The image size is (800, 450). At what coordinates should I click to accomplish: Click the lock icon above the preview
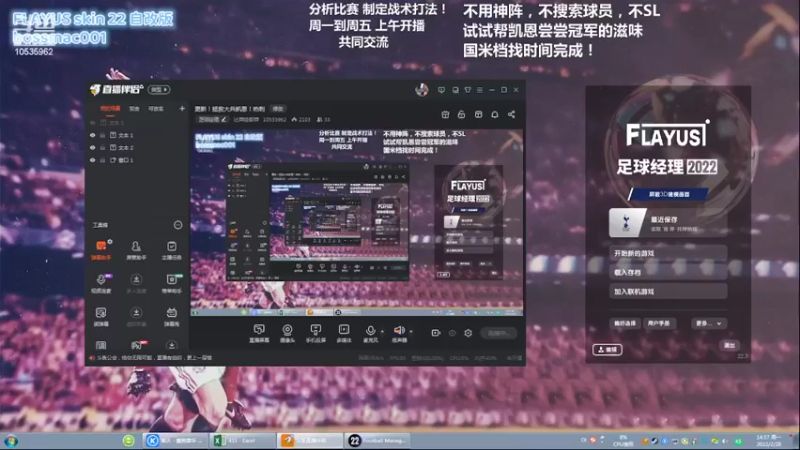[x=461, y=114]
